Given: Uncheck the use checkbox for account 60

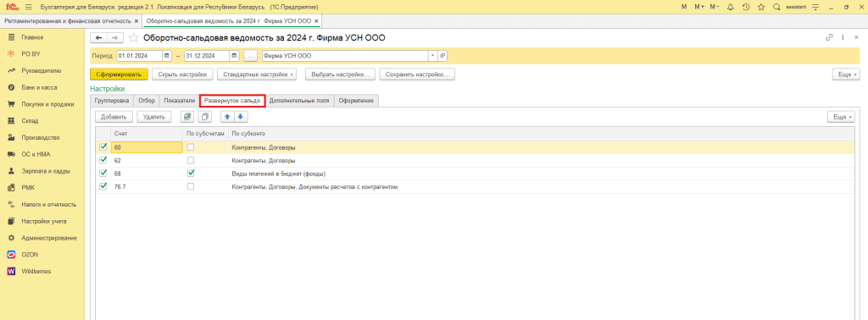Looking at the screenshot, I should pyautogui.click(x=103, y=147).
